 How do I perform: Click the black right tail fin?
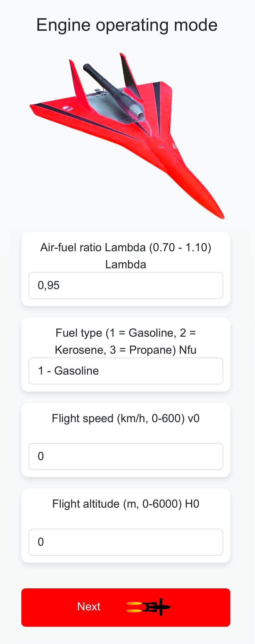[x=128, y=72]
